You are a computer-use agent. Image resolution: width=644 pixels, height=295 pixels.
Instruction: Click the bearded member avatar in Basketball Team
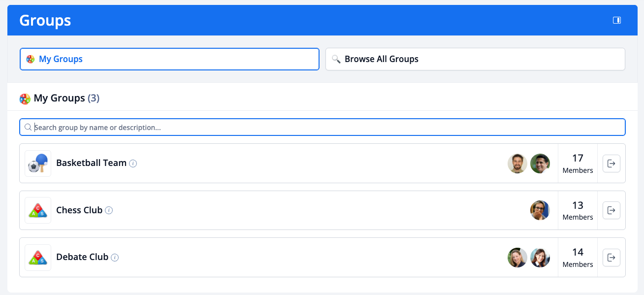517,164
